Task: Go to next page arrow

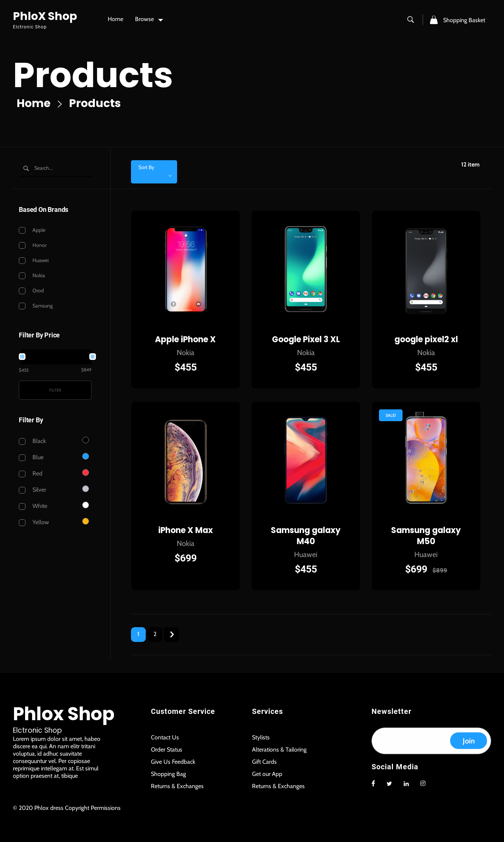Action: click(172, 634)
